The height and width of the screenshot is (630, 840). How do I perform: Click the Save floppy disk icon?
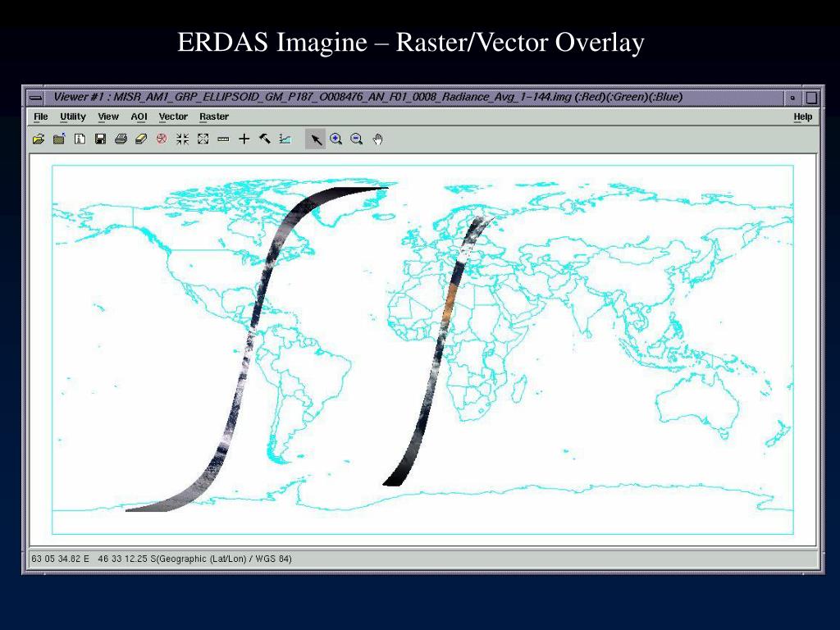(x=100, y=139)
